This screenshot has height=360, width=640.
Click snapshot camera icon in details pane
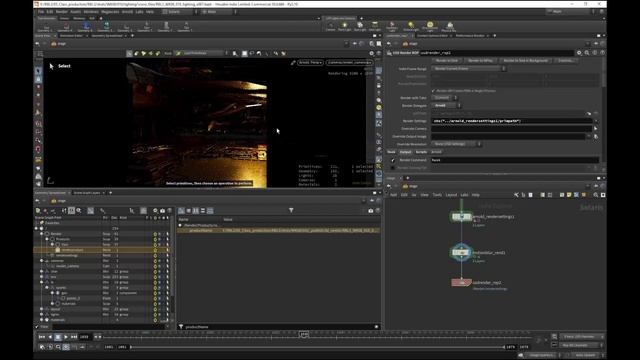coord(371,211)
